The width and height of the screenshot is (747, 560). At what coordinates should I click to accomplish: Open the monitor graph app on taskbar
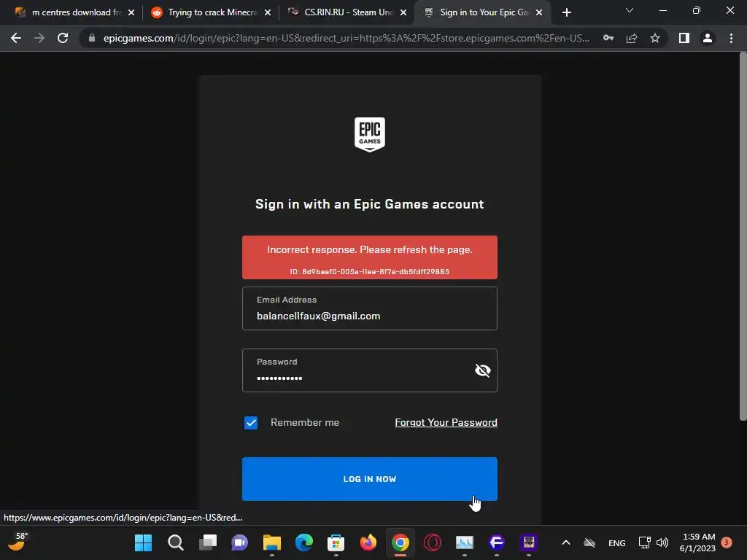click(465, 542)
